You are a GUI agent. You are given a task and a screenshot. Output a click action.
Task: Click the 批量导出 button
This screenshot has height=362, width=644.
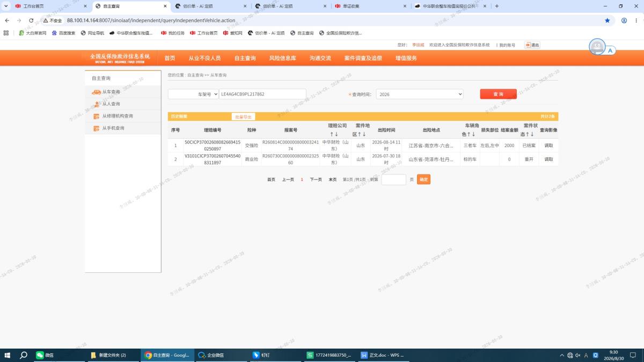tap(243, 117)
